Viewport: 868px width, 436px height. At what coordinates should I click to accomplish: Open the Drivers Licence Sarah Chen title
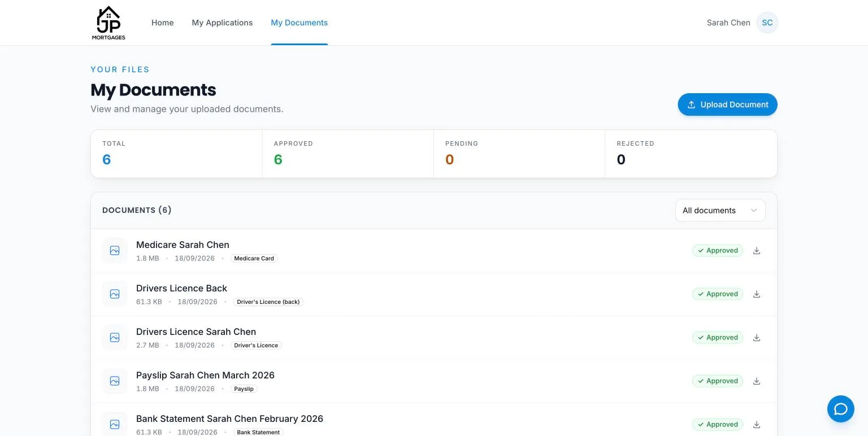tap(196, 332)
